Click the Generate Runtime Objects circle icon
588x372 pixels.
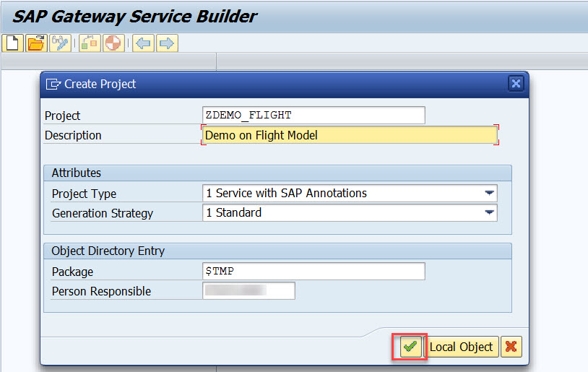pos(113,43)
